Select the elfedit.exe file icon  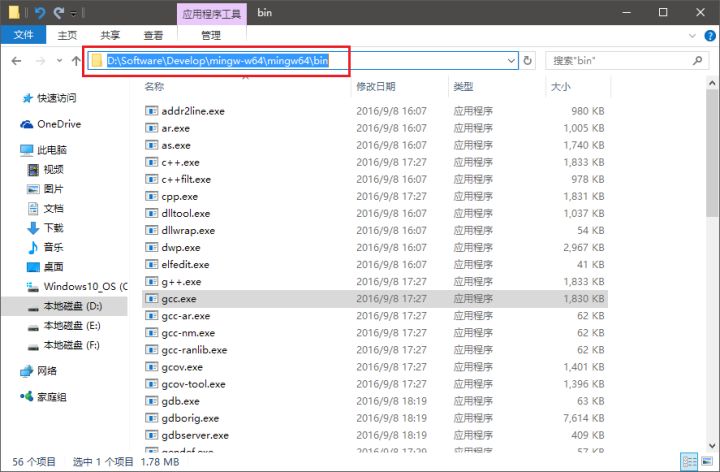(152, 264)
